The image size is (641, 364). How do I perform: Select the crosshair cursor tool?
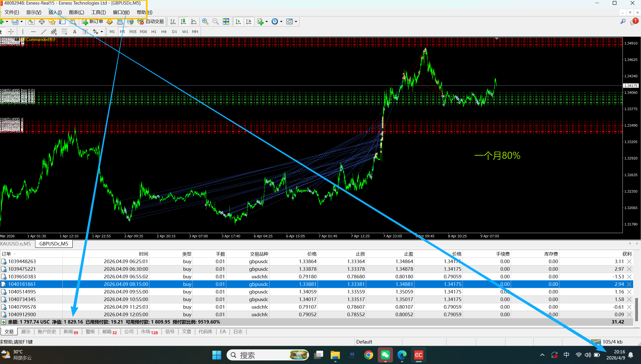click(11, 32)
